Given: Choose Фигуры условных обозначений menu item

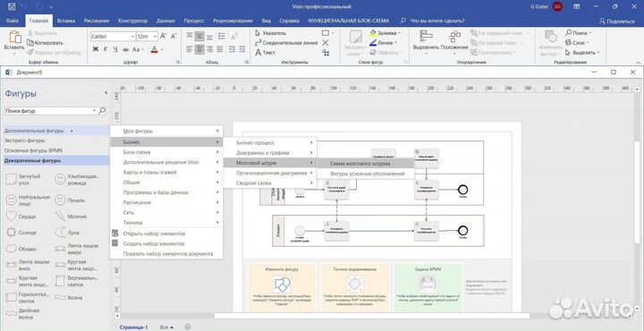Looking at the screenshot, I should (366, 174).
